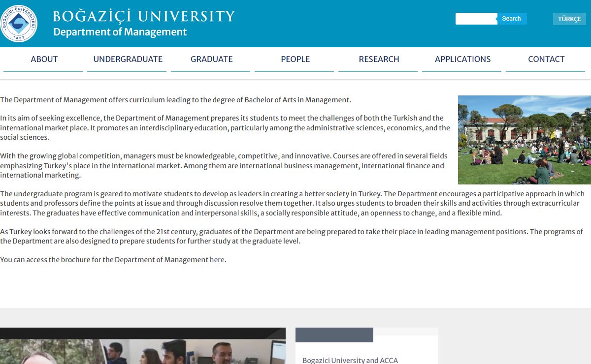The width and height of the screenshot is (591, 364).
Task: Open the RESEARCH menu
Action: [379, 60]
